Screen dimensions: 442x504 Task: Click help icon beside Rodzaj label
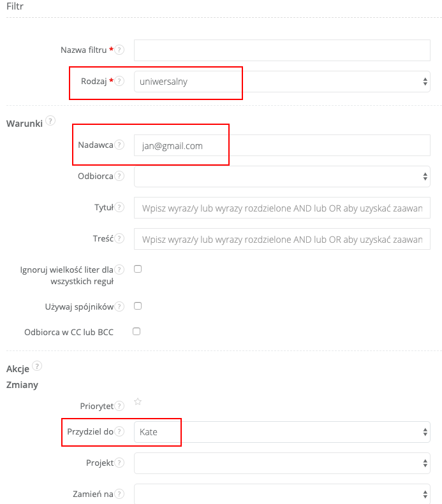(x=119, y=81)
